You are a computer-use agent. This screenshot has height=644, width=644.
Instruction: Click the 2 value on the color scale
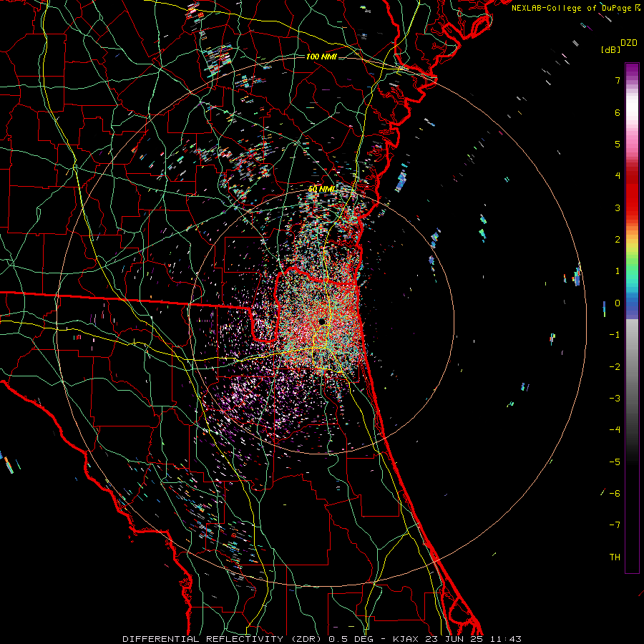coord(618,240)
